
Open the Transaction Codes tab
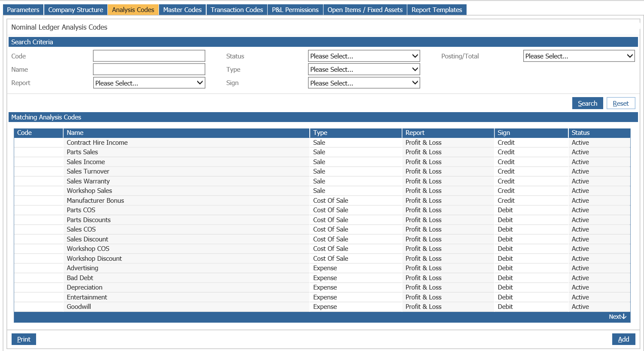[236, 9]
